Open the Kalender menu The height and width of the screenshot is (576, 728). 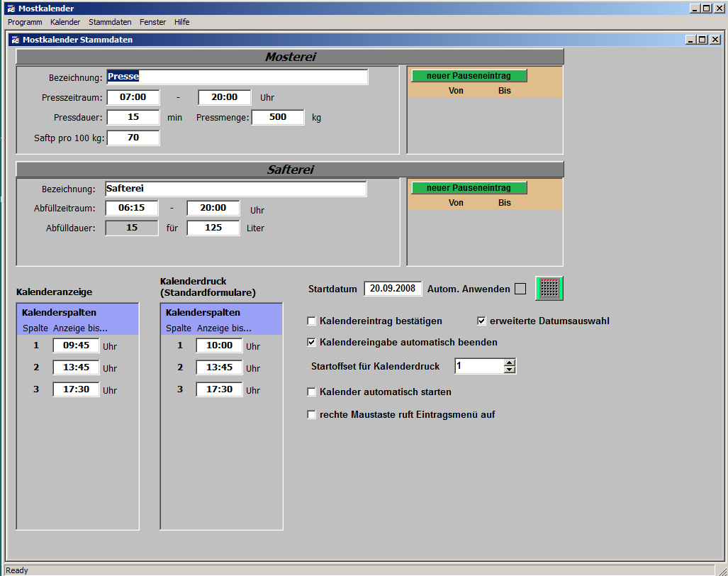coord(65,22)
